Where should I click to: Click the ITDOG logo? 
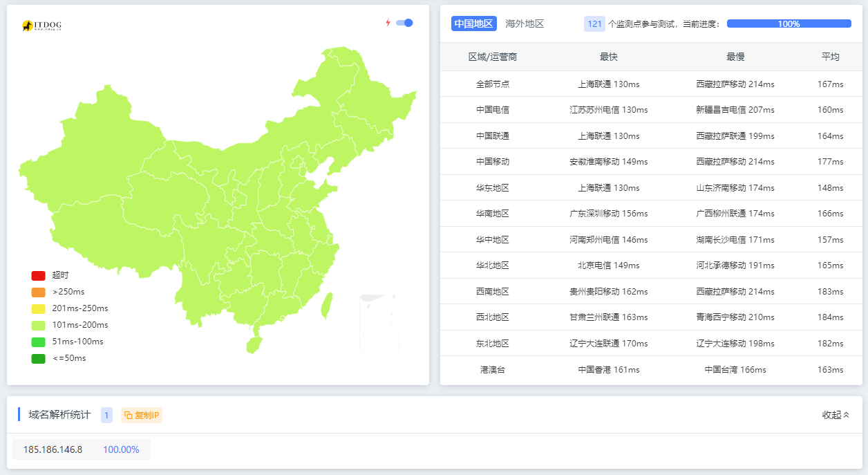point(41,26)
